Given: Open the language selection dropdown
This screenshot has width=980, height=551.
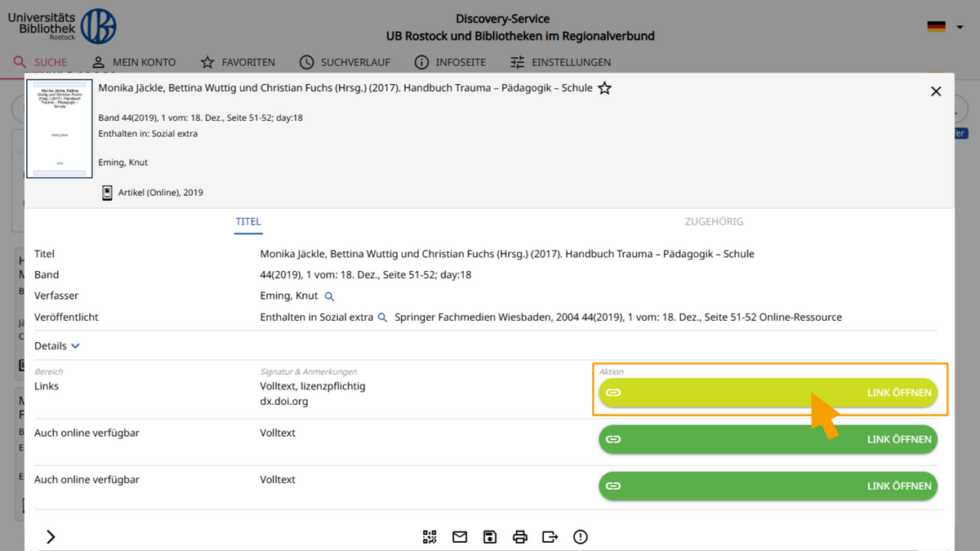Looking at the screenshot, I should click(945, 27).
